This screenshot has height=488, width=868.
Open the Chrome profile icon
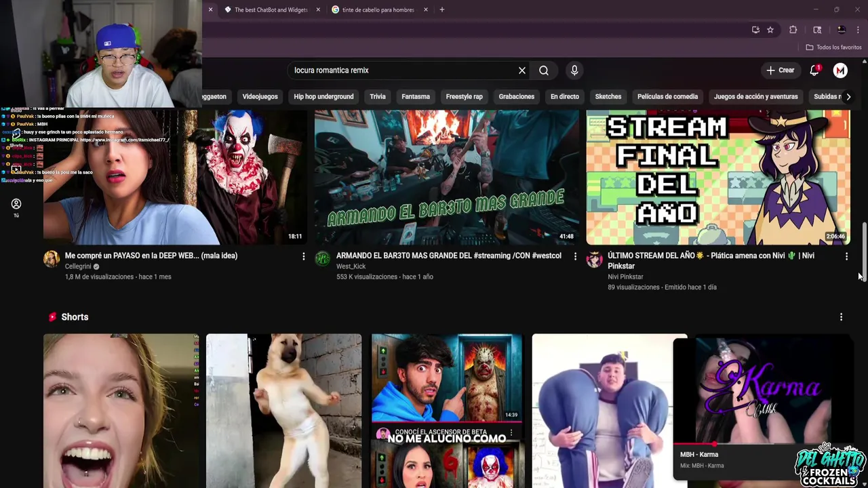pyautogui.click(x=842, y=30)
